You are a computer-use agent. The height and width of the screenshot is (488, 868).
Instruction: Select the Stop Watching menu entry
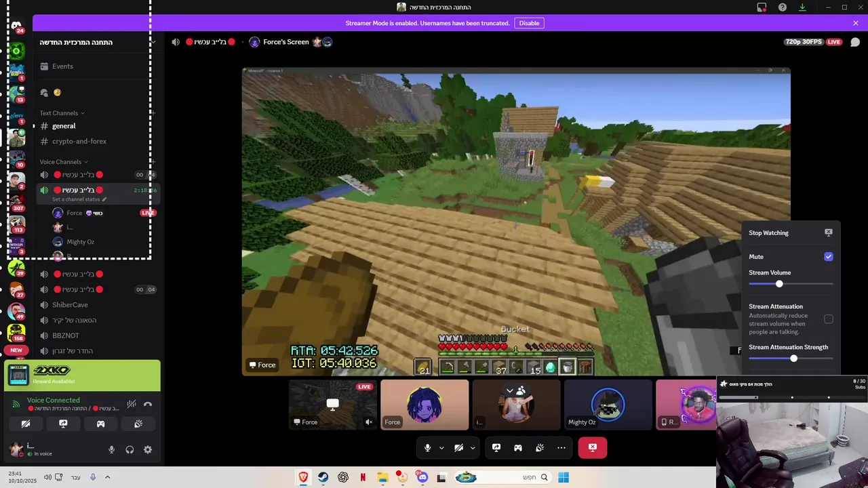pos(791,232)
